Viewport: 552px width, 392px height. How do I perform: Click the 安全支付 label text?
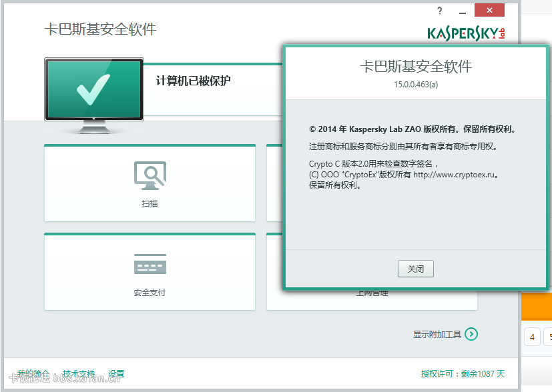pos(150,293)
